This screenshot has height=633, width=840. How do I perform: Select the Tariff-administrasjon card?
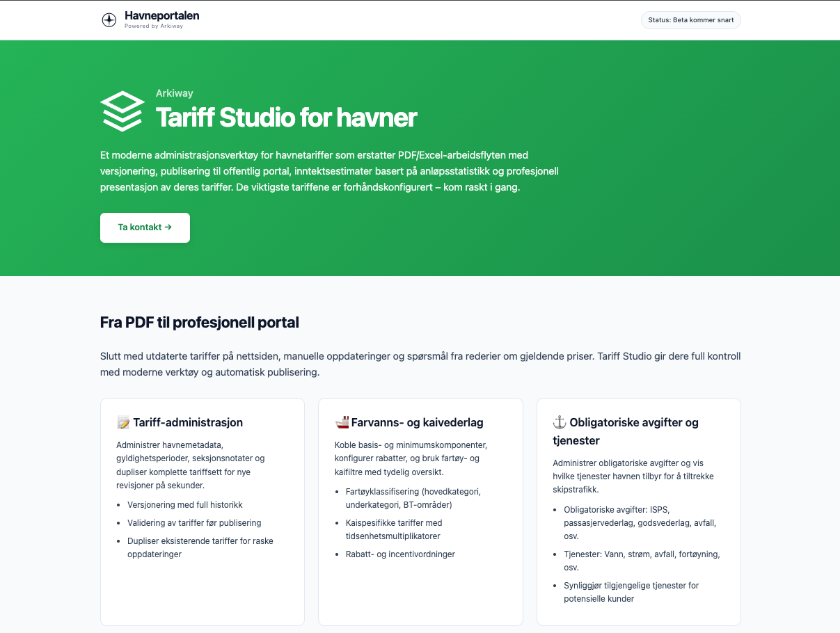click(202, 511)
